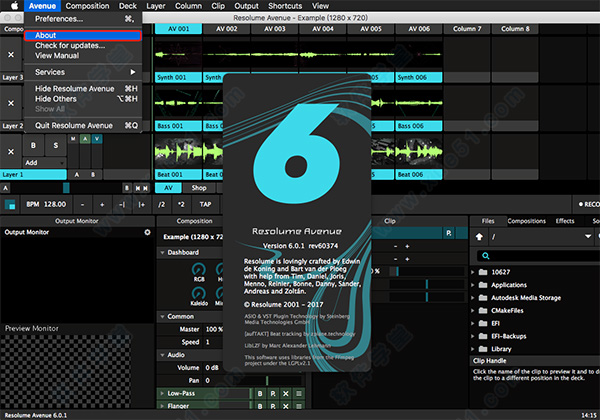Click the Clip panel P preset button
Viewport: 600px width, 420px height.
pyautogui.click(x=448, y=233)
